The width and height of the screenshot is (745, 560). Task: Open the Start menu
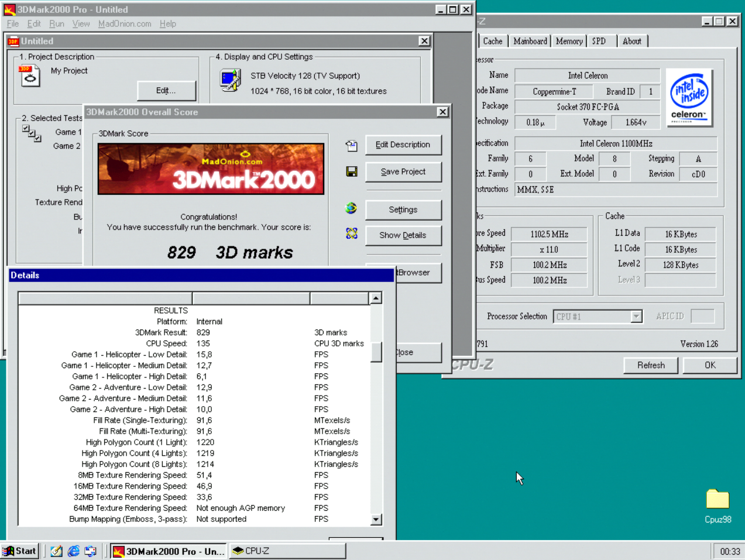(20, 551)
